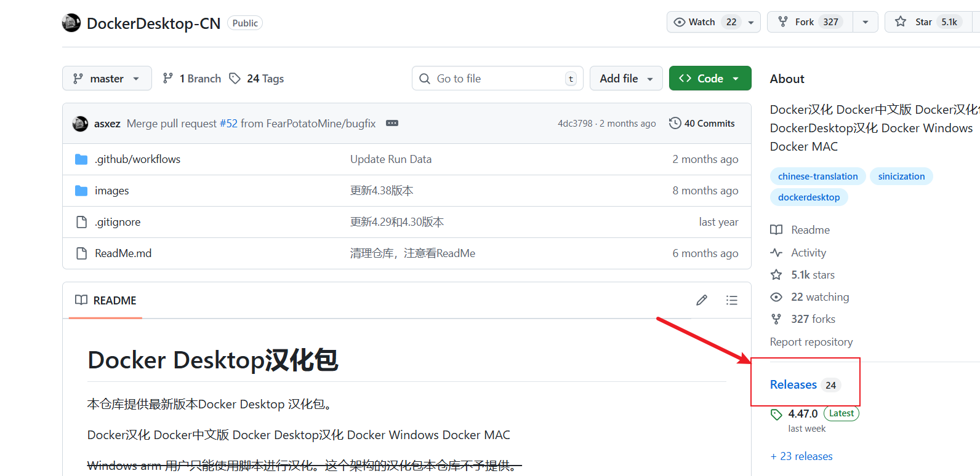
Task: Open the .github/workflows folder
Action: click(x=138, y=159)
